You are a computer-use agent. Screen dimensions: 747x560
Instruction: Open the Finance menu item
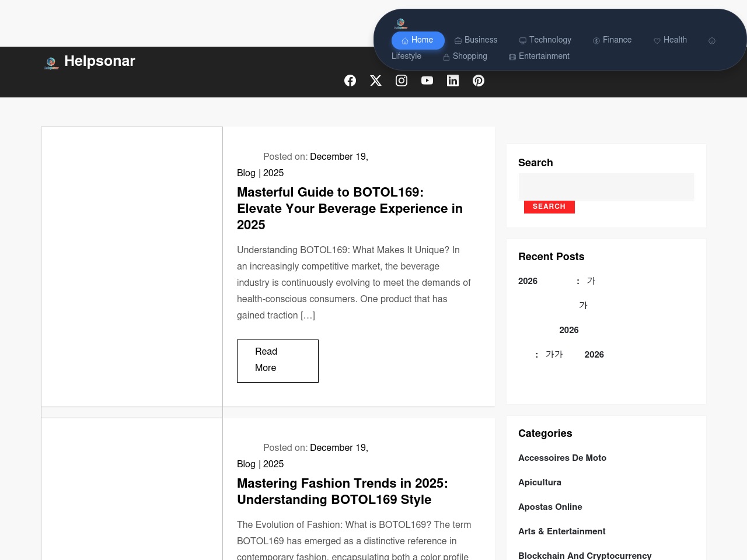(612, 40)
